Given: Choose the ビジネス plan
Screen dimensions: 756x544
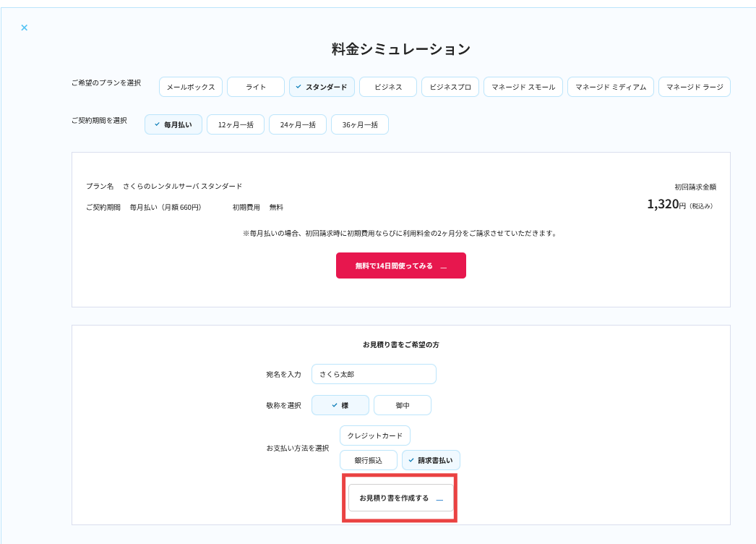Looking at the screenshot, I should (x=388, y=87).
